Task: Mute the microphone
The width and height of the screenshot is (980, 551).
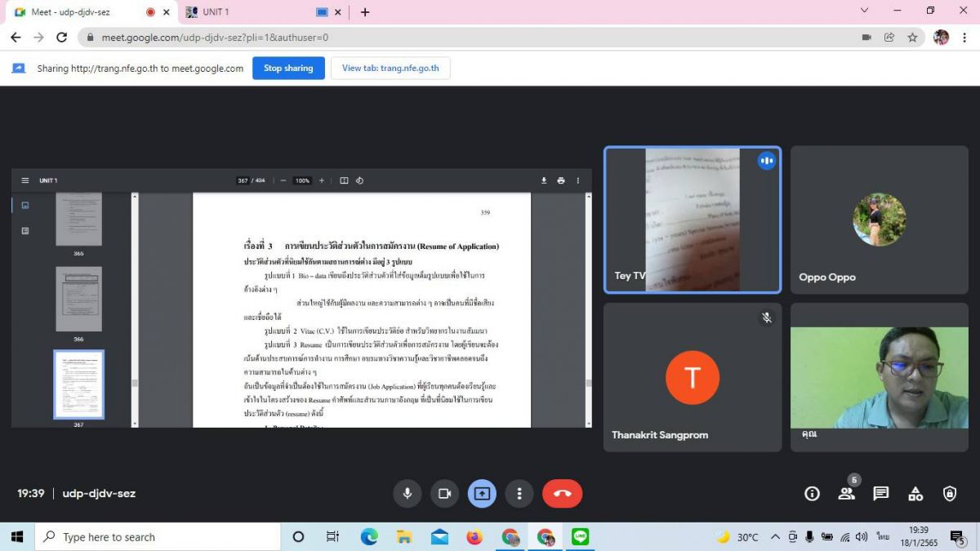Action: 407,493
